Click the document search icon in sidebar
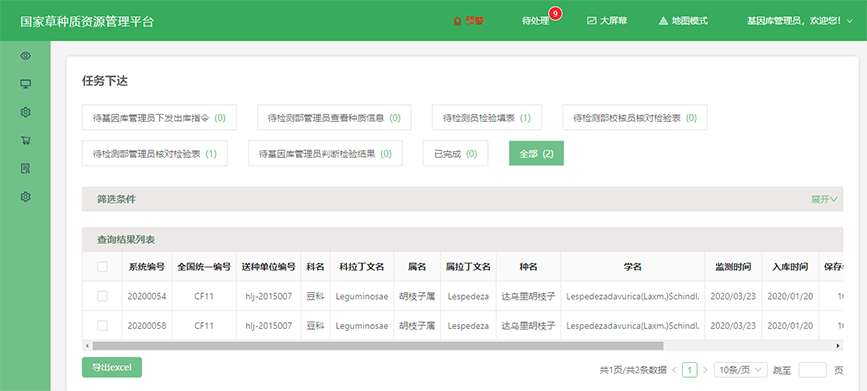Image resolution: width=867 pixels, height=391 pixels. point(25,168)
